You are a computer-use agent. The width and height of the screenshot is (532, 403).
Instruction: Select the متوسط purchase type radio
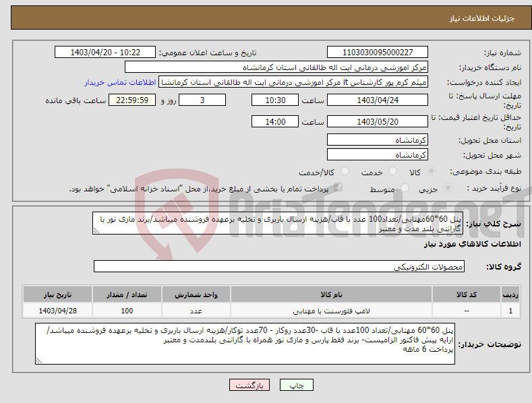405,188
